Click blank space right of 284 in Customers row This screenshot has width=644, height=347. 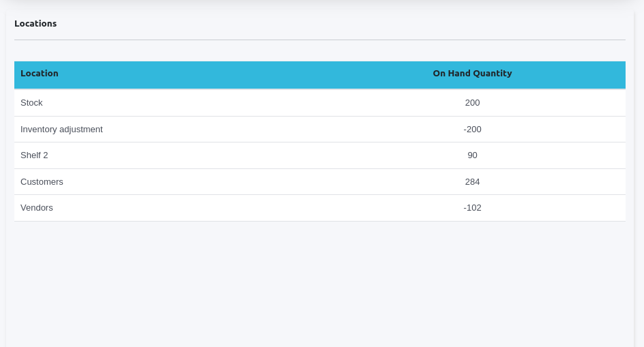coord(559,182)
